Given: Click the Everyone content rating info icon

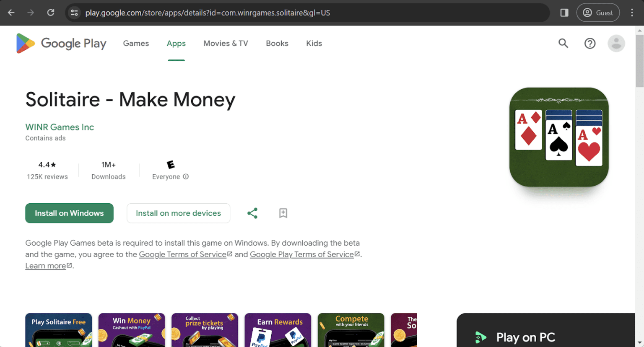Looking at the screenshot, I should point(185,177).
